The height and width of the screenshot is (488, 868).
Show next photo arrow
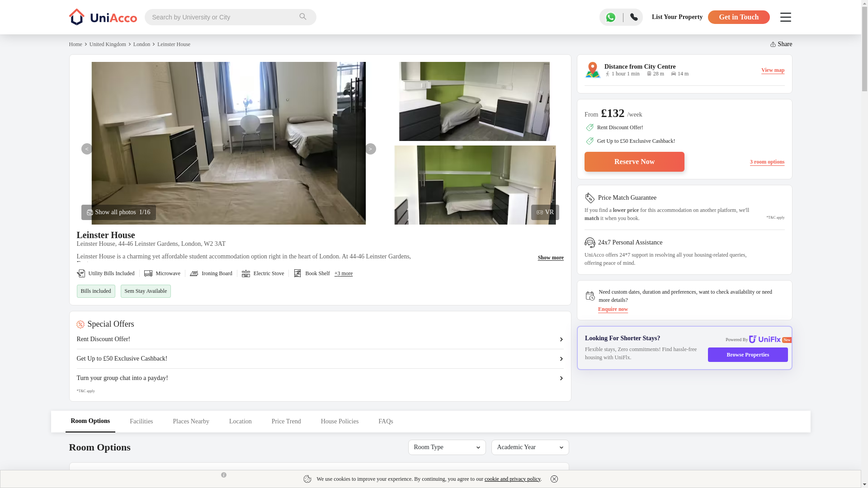coord(370,149)
